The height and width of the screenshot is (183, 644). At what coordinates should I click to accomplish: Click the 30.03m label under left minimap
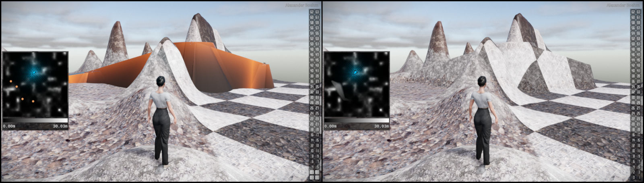coord(60,126)
